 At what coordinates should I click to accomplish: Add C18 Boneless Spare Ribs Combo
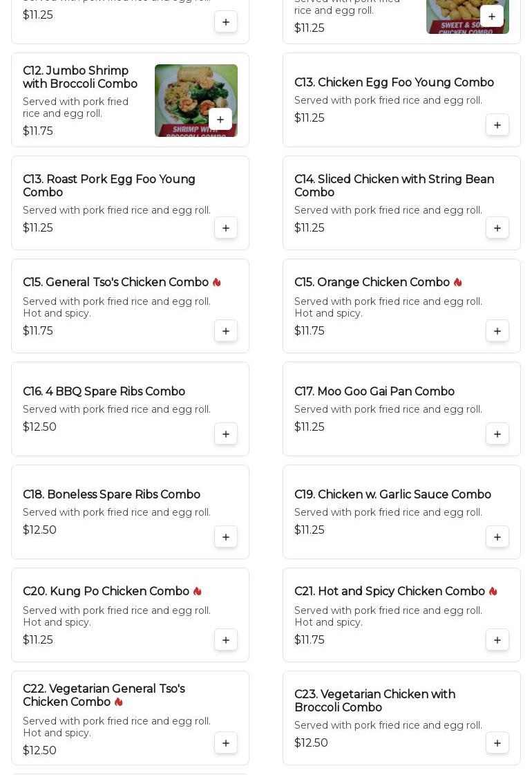click(x=226, y=536)
